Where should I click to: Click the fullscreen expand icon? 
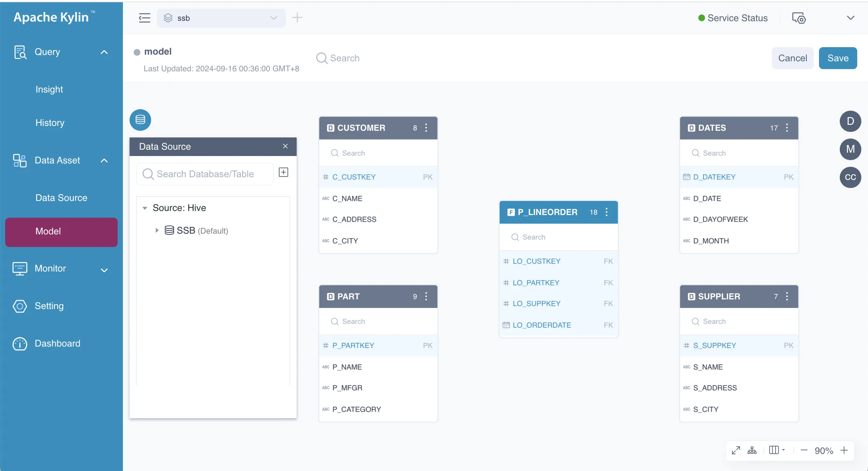[735, 450]
